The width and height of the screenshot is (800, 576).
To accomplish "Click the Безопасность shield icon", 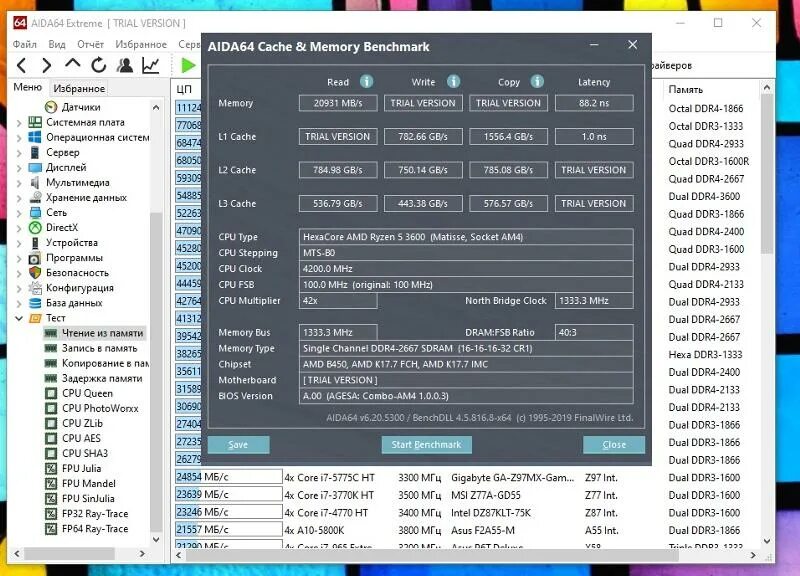I will coord(35,273).
